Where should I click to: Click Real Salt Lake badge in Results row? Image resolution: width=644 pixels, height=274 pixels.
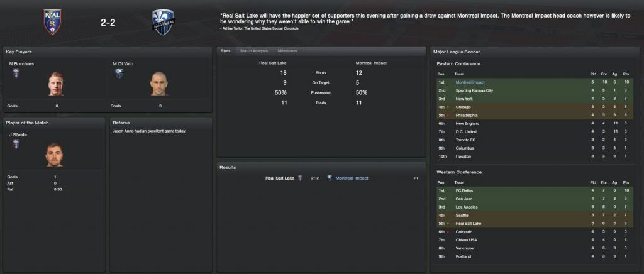coord(300,178)
